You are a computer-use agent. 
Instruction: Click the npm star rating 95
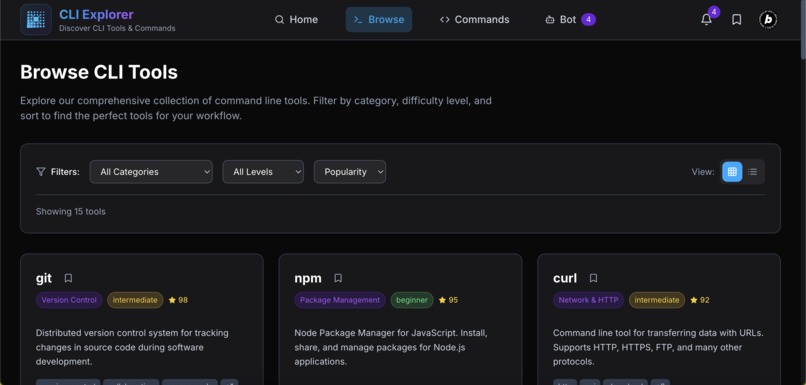(448, 300)
